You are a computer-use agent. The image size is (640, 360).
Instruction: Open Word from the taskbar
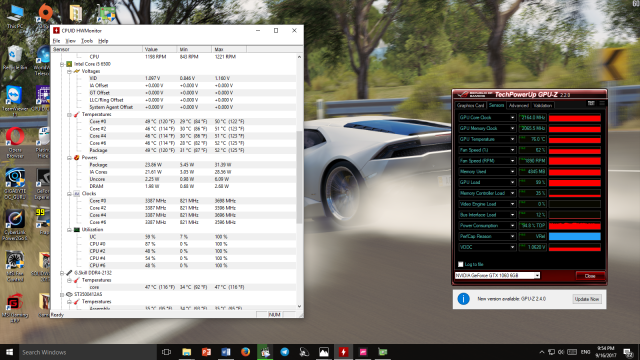click(226, 352)
